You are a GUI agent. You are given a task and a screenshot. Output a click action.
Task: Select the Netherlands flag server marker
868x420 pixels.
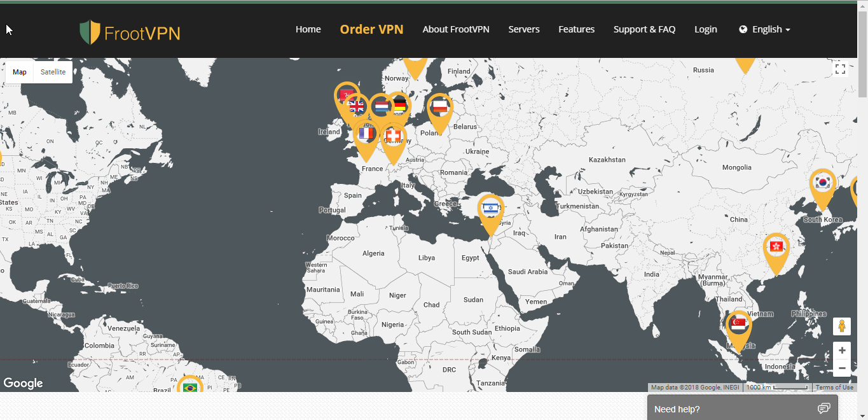coord(381,106)
